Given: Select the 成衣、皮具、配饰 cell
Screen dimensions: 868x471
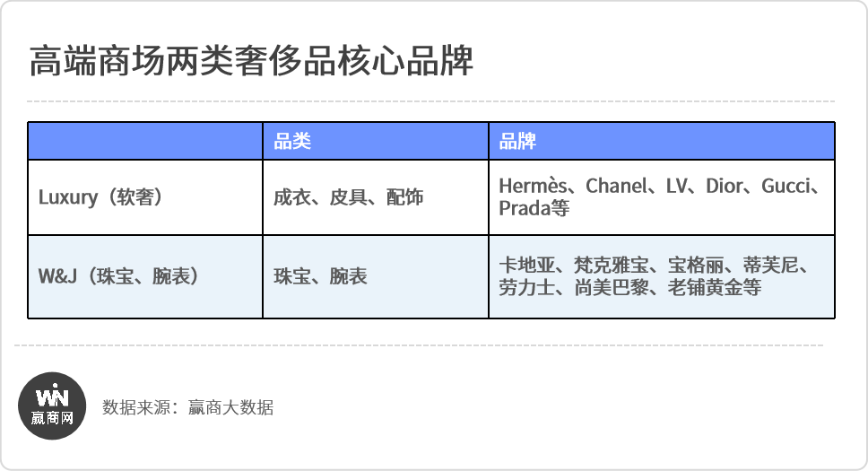Looking at the screenshot, I should tap(348, 197).
